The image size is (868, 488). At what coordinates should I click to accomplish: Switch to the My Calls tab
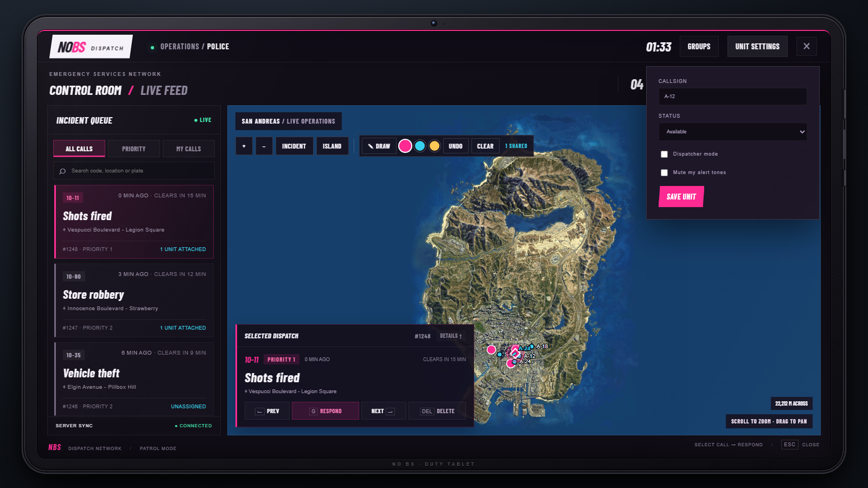(189, 149)
